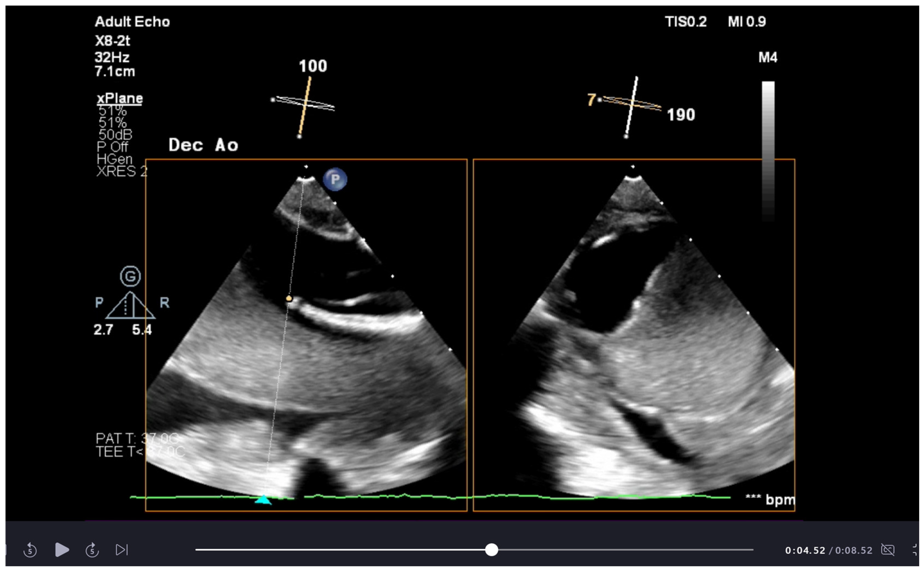Click the xPlane mode label
924x573 pixels.
point(120,99)
